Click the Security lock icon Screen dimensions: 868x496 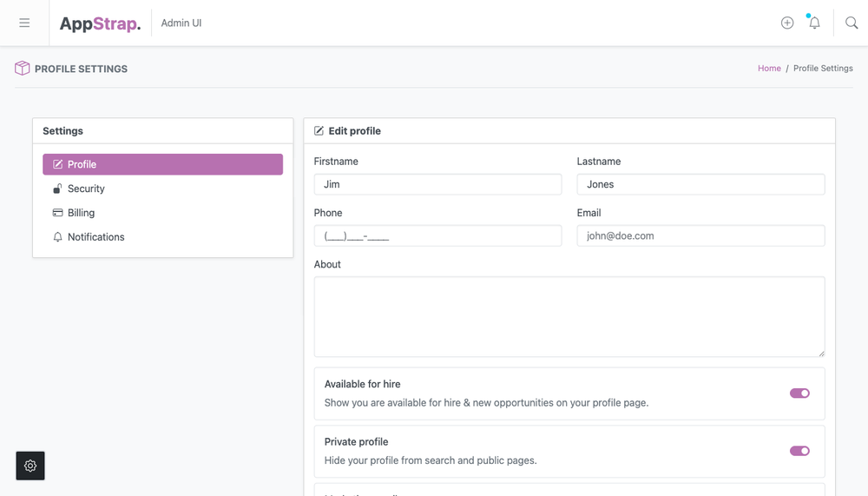tap(57, 188)
